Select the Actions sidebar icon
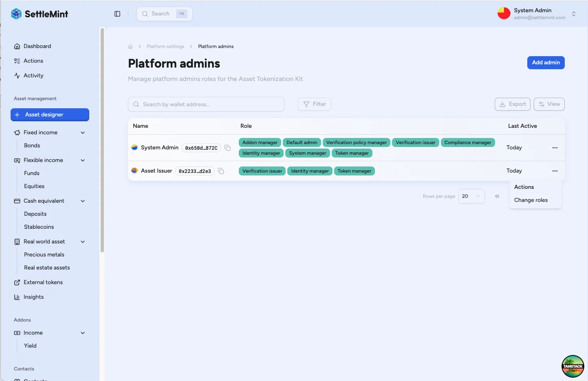Image resolution: width=588 pixels, height=381 pixels. [x=17, y=61]
